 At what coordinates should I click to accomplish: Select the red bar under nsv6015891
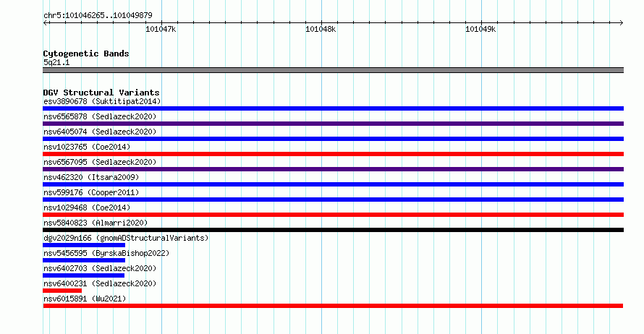333,306
